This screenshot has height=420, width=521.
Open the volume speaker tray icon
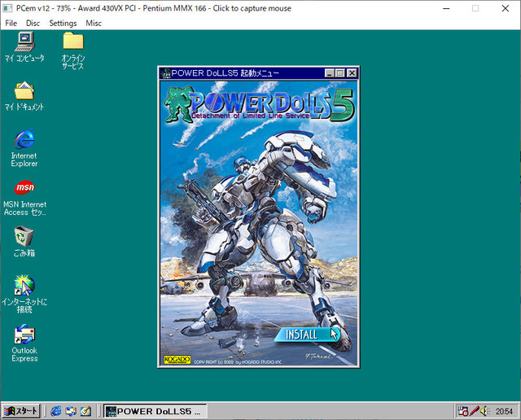click(x=484, y=411)
